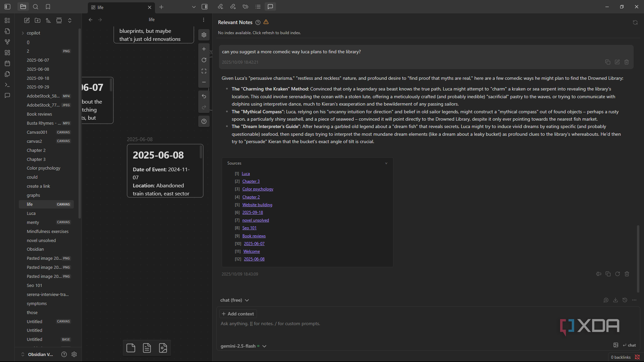Toggle the left sidebar

(7, 7)
